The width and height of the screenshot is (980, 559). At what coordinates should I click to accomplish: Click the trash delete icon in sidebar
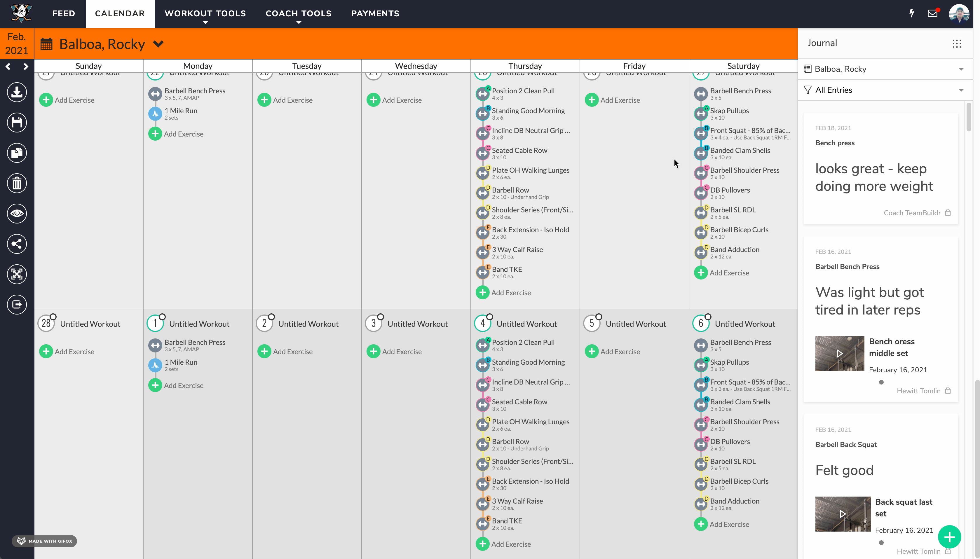pyautogui.click(x=17, y=183)
